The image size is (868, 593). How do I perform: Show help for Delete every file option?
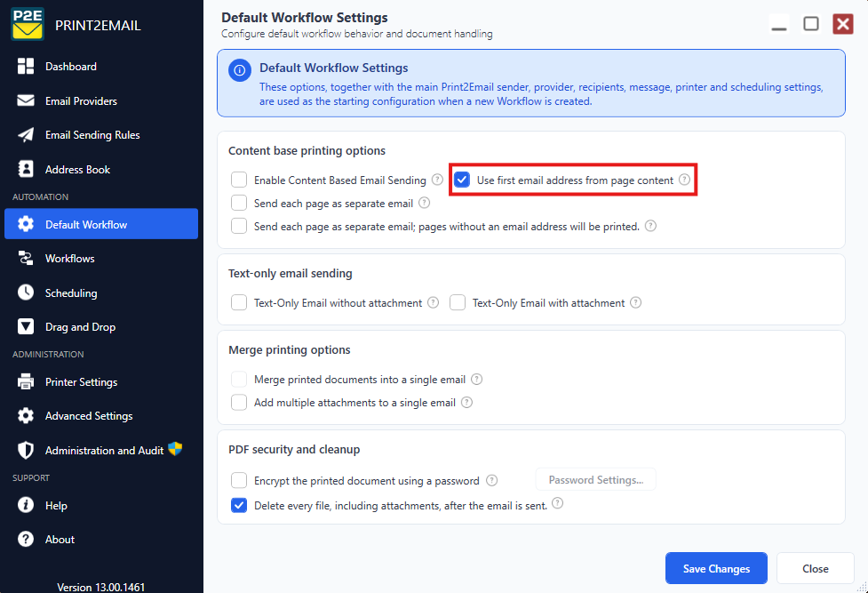coord(557,503)
